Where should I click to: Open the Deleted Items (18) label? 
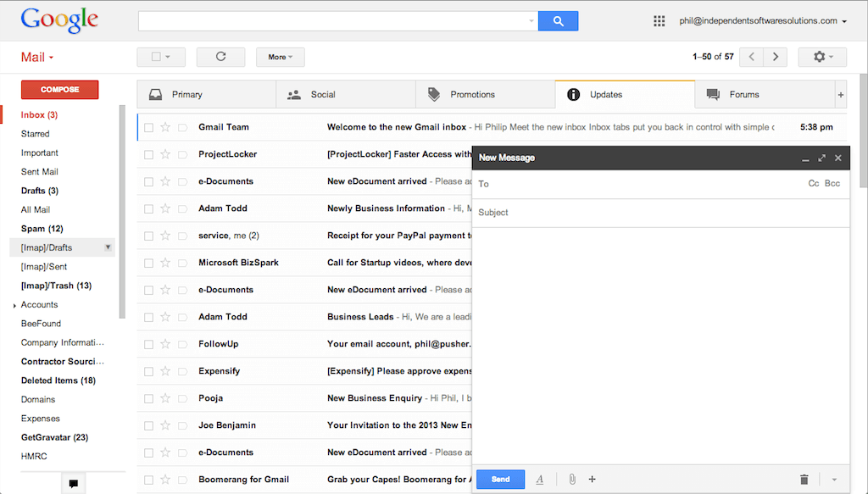(58, 380)
